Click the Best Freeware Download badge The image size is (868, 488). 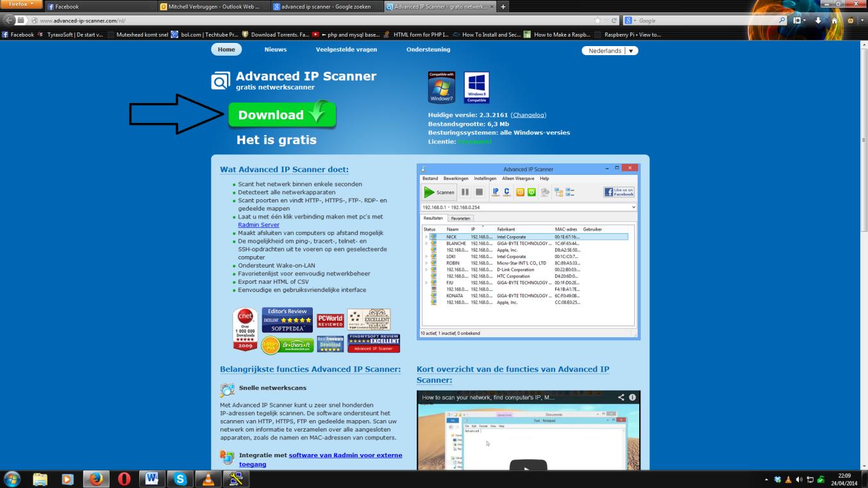(x=330, y=344)
